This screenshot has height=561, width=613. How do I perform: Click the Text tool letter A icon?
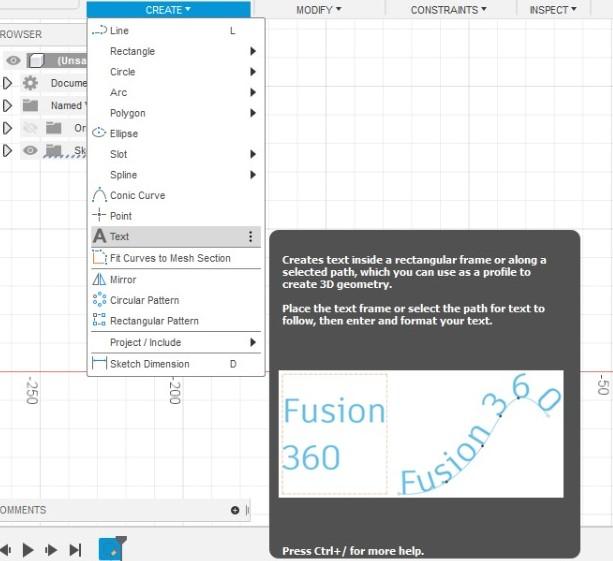click(x=99, y=236)
